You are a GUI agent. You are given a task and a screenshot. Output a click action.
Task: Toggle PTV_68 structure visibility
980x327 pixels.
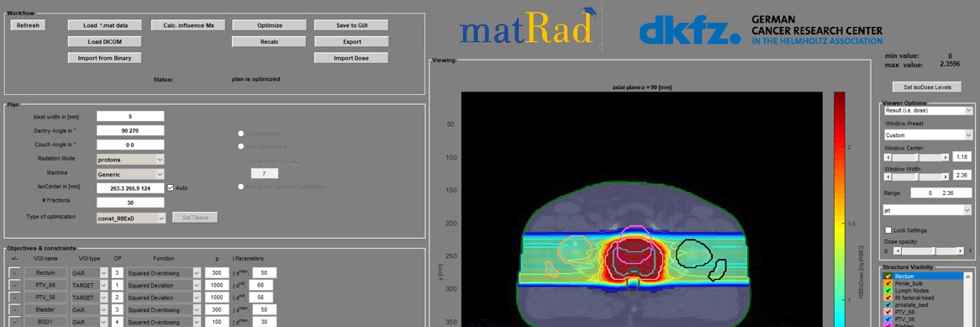[x=888, y=312]
